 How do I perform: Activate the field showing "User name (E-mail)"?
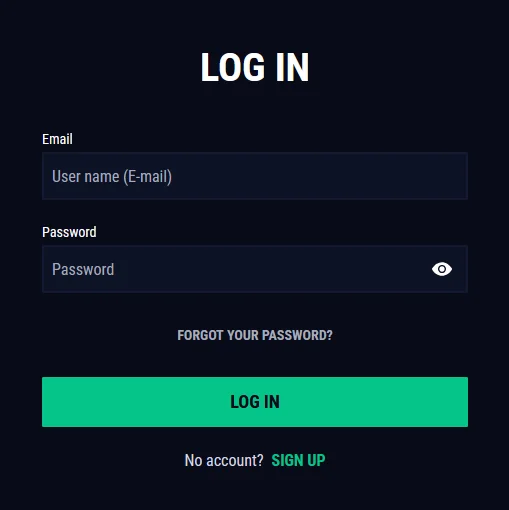point(255,176)
